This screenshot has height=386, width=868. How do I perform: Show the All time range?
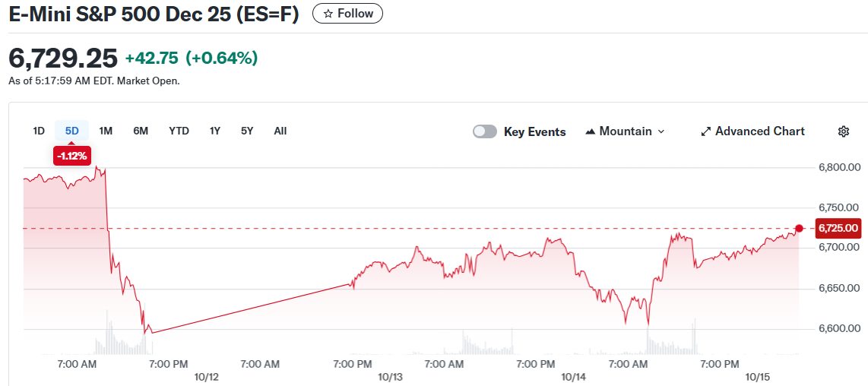pyautogui.click(x=280, y=131)
